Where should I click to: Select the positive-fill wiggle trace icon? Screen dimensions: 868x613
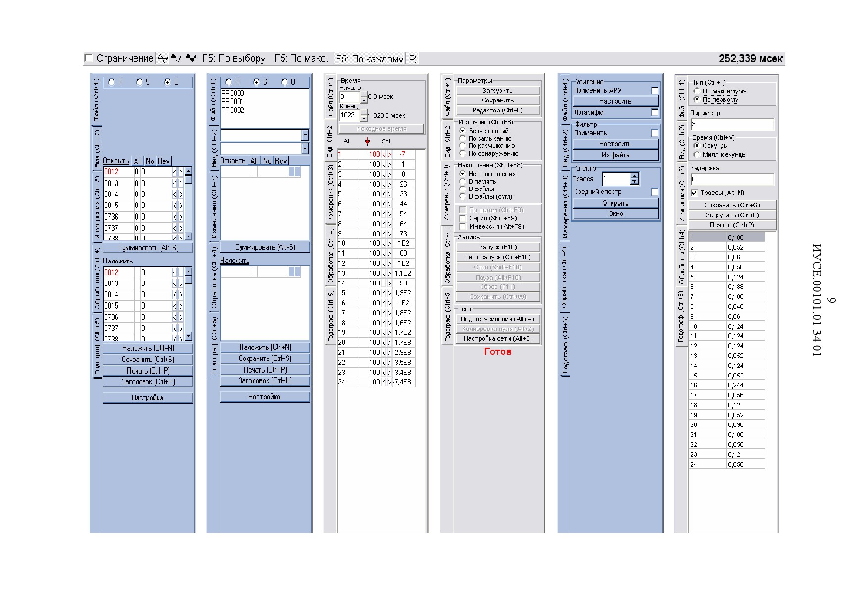click(176, 58)
